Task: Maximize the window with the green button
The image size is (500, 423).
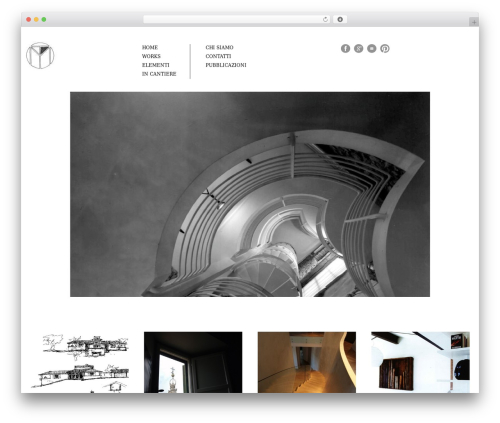Action: click(44, 19)
